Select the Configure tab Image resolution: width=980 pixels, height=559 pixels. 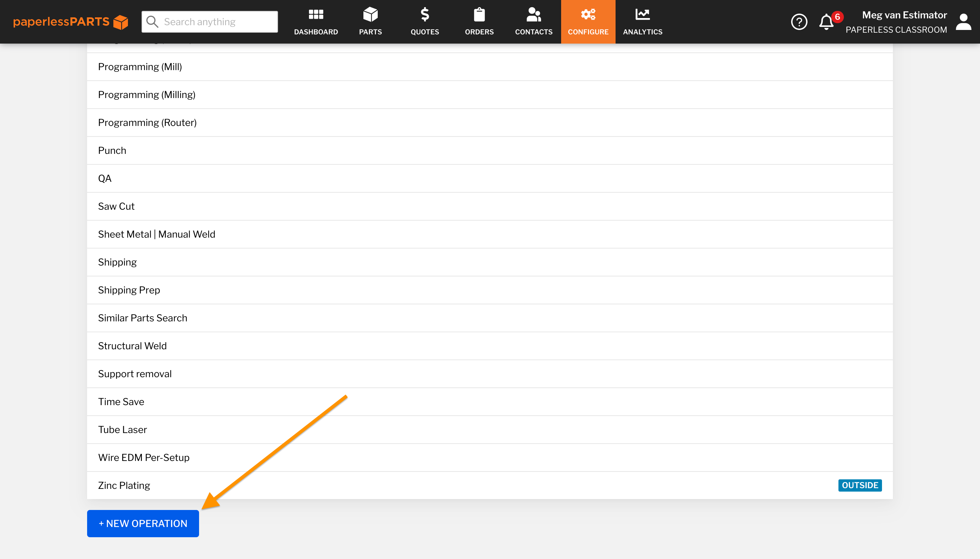588,22
